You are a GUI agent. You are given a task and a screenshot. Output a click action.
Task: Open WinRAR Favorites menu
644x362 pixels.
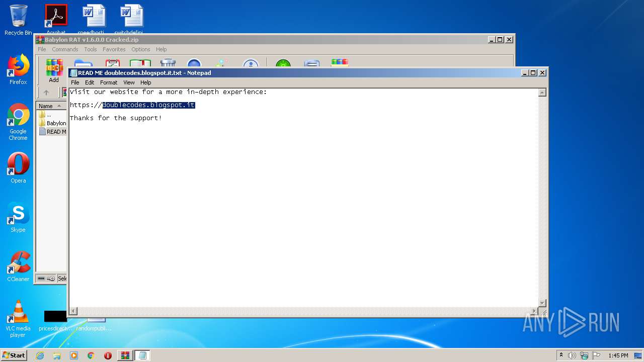114,49
